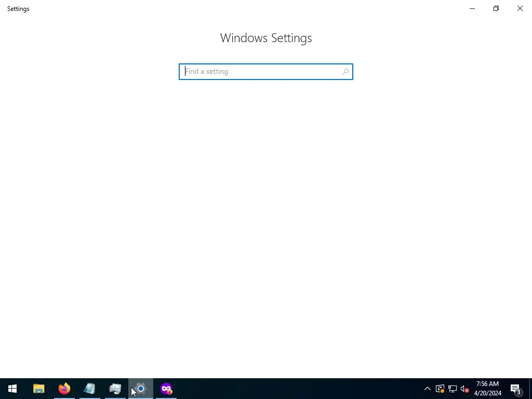Open File Explorer from the taskbar
This screenshot has width=532, height=399.
click(38, 389)
